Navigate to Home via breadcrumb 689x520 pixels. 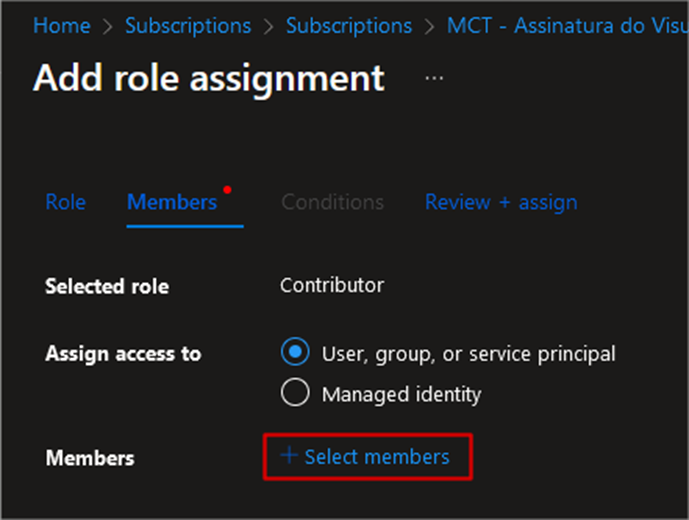[x=62, y=25]
